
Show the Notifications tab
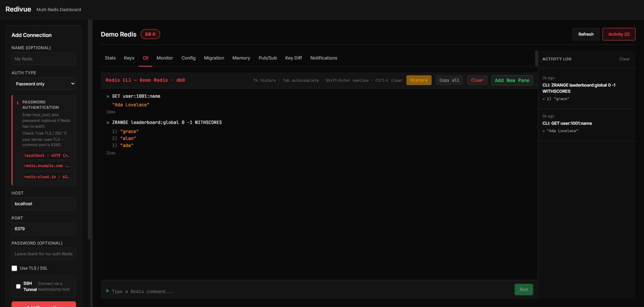pos(324,58)
